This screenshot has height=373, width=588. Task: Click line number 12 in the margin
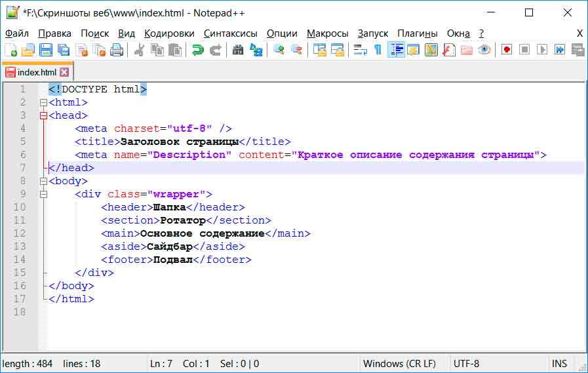(20, 233)
